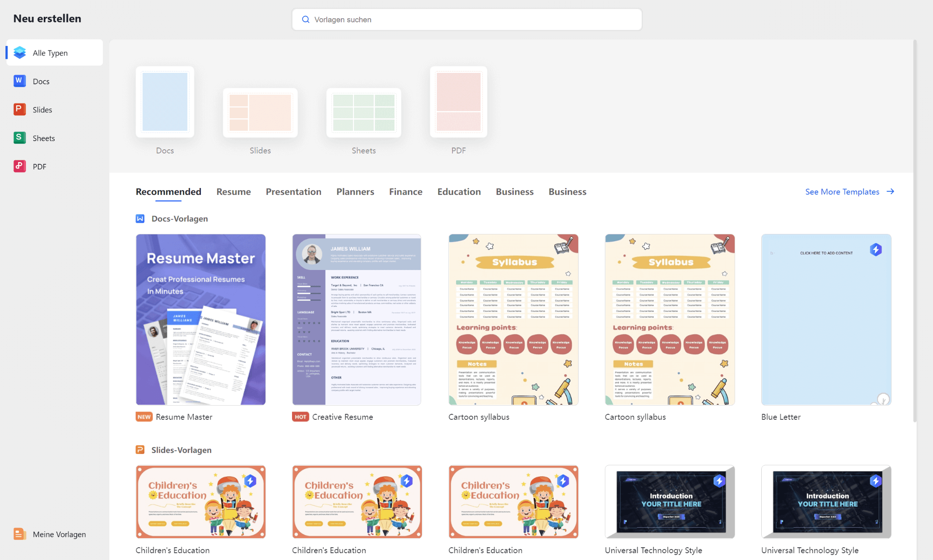Viewport: 933px width, 560px height.
Task: Switch to the Resume tab
Action: [233, 192]
